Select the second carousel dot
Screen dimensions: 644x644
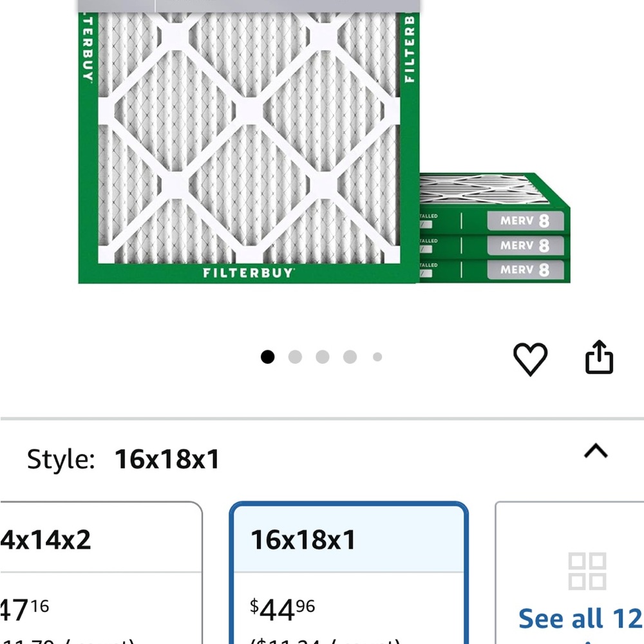pos(295,357)
